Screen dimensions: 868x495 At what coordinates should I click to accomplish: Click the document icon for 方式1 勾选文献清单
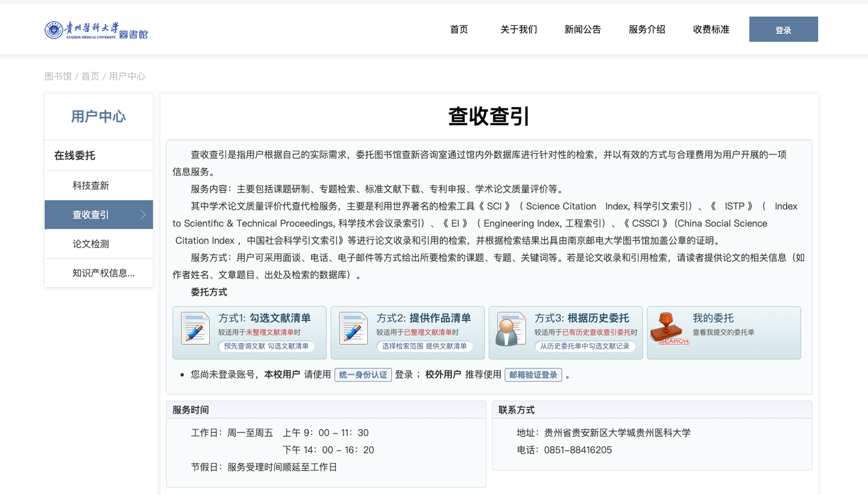click(195, 329)
